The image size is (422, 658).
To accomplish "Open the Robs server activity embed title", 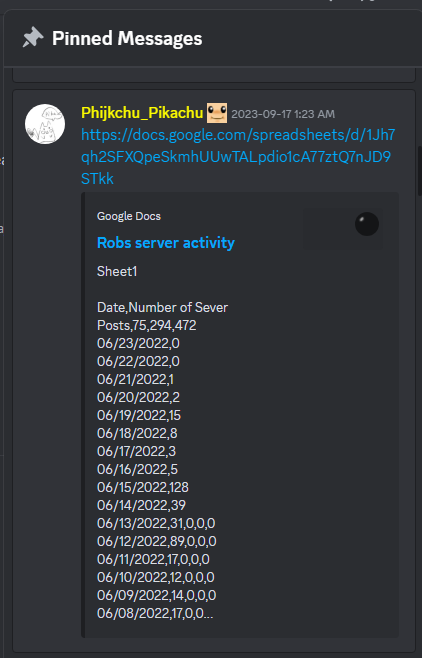I will (x=166, y=243).
